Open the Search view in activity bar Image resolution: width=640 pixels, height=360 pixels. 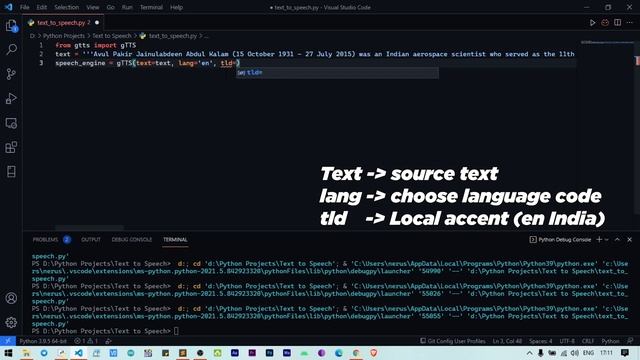[11, 50]
